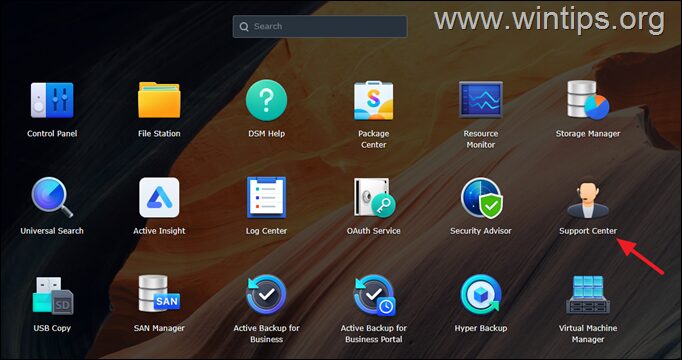Click the "SAN Manager" label
This screenshot has width=682, height=360.
point(159,328)
